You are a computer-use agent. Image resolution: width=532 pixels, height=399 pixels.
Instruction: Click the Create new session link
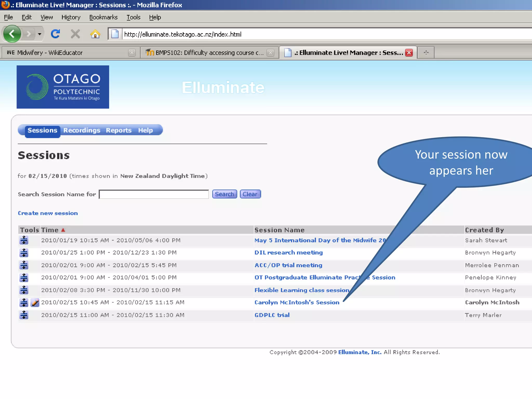tap(48, 213)
